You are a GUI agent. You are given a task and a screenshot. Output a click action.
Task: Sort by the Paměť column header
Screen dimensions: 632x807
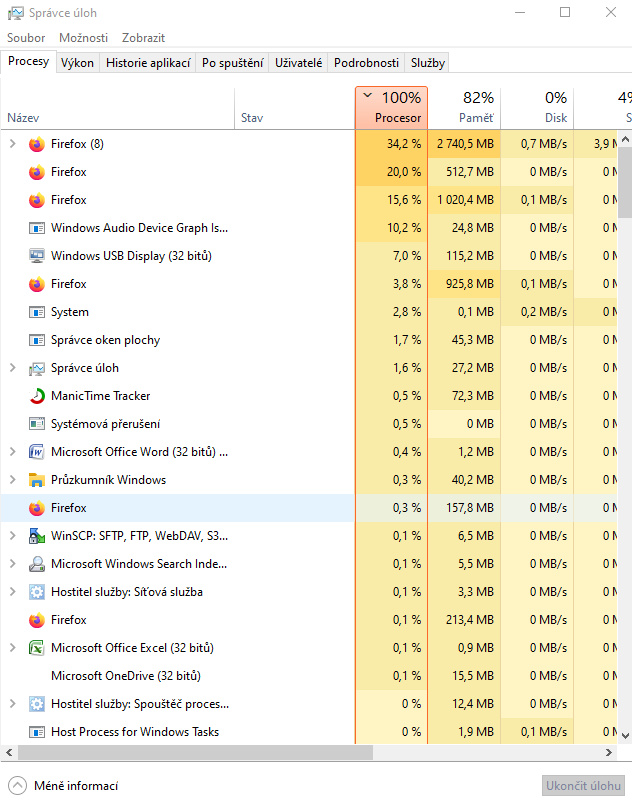point(464,108)
